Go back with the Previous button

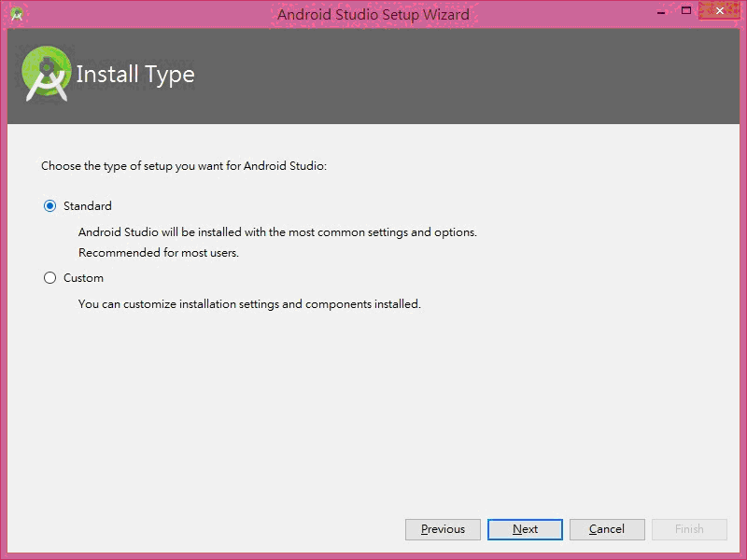[x=443, y=529]
